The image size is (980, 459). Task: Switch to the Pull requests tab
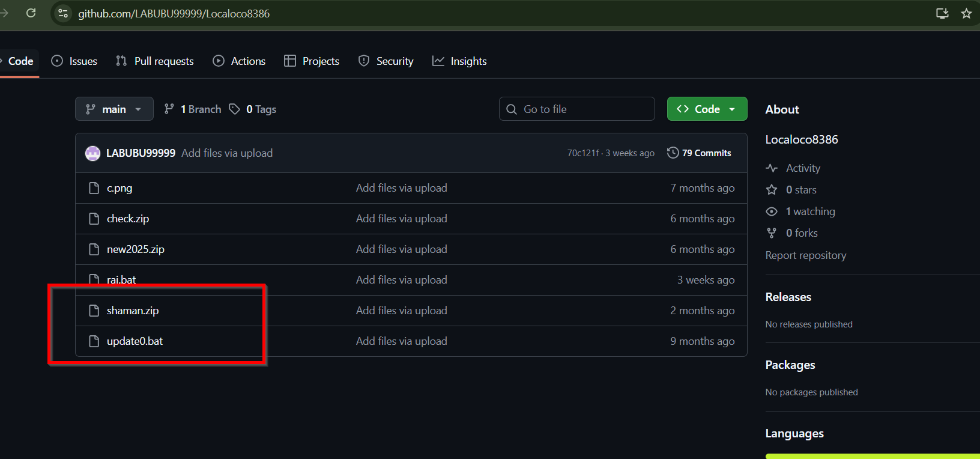click(155, 61)
